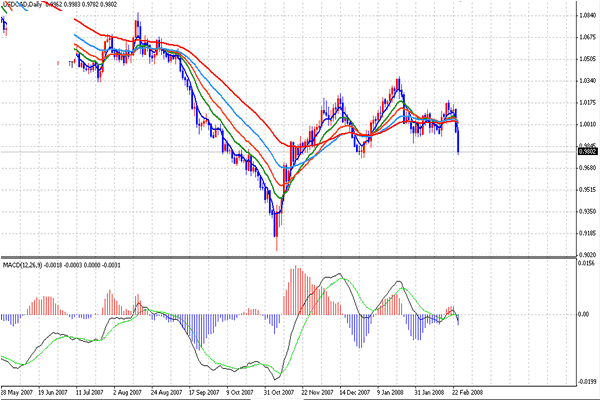Select the 0.9020 price axis label
600x400 pixels.
(x=586, y=254)
